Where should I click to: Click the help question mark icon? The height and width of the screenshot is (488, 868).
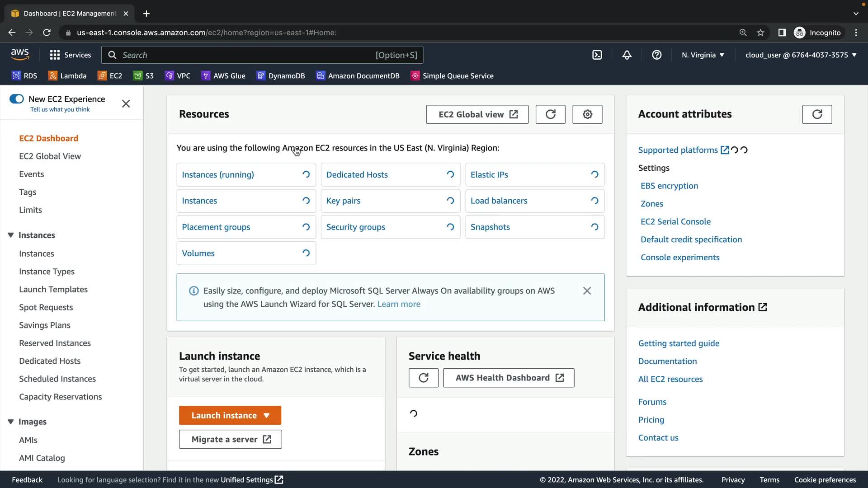[656, 55]
